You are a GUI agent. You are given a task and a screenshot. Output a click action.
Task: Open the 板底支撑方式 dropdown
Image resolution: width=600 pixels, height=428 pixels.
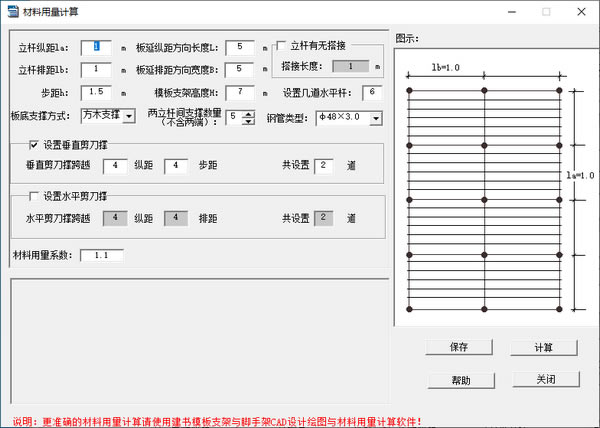[129, 117]
